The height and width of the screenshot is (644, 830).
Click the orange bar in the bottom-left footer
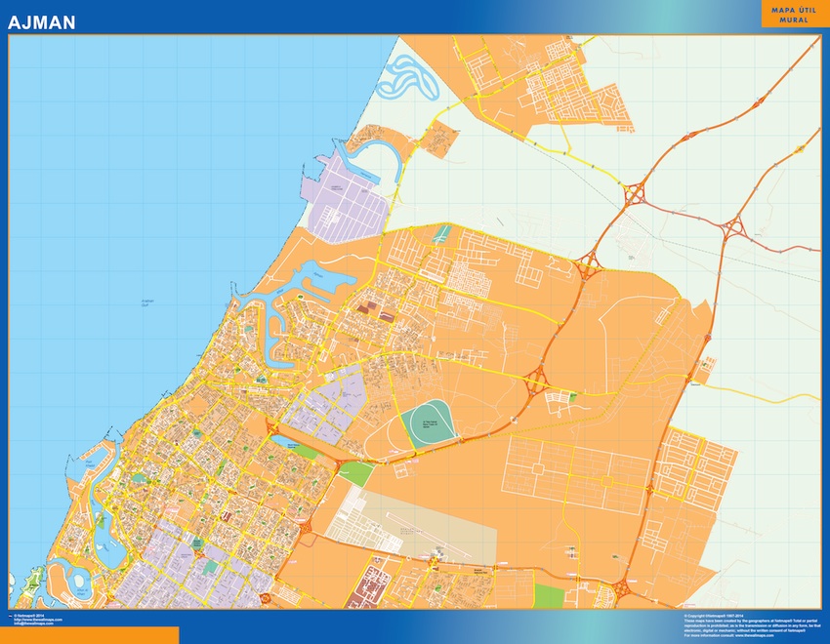pyautogui.click(x=89, y=634)
